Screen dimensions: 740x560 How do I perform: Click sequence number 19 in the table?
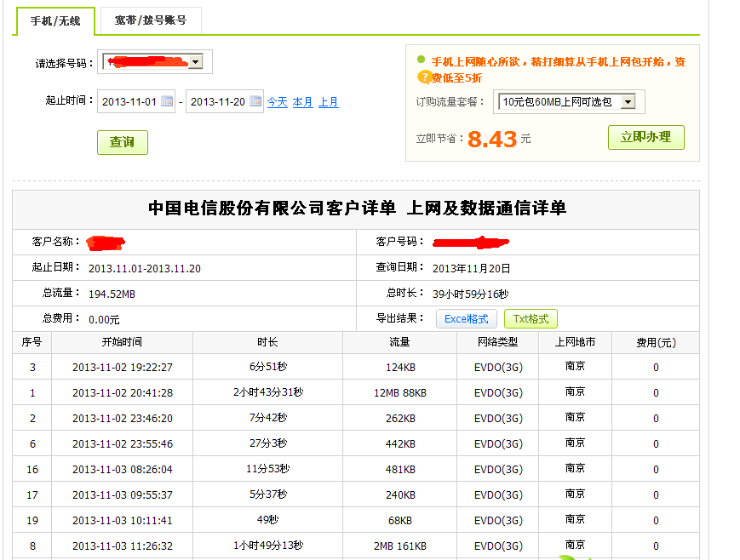[x=32, y=520]
